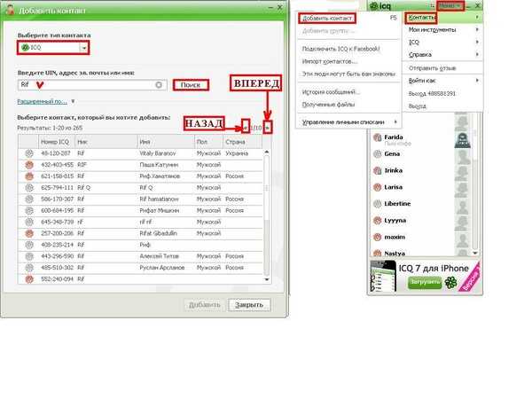The image size is (532, 399).
Task: Click Farida's status icon in ICQ contact list
Action: 378,137
